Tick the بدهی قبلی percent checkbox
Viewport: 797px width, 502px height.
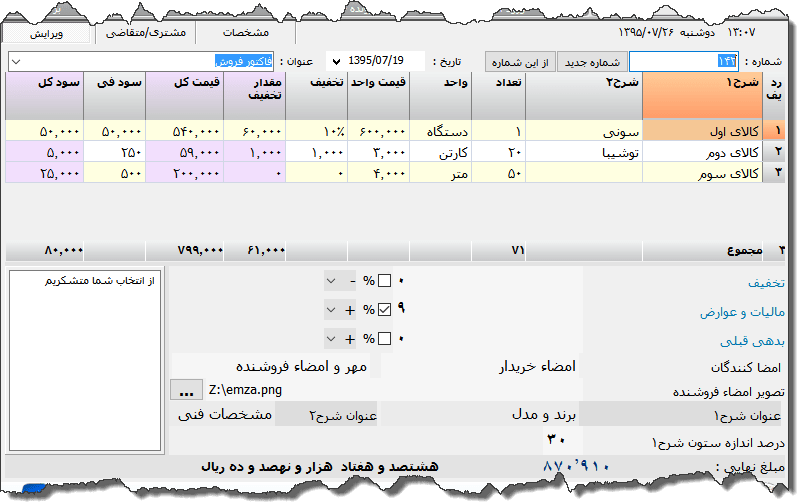(385, 339)
